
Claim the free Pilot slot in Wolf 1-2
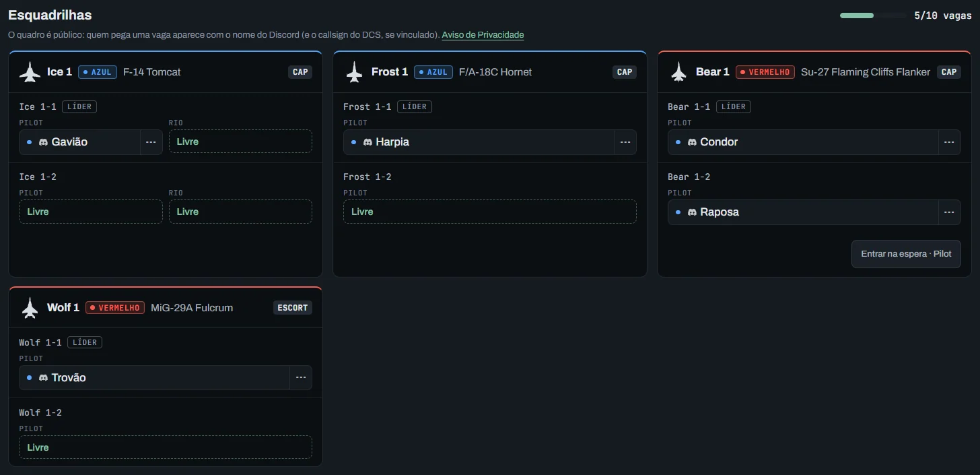click(166, 447)
